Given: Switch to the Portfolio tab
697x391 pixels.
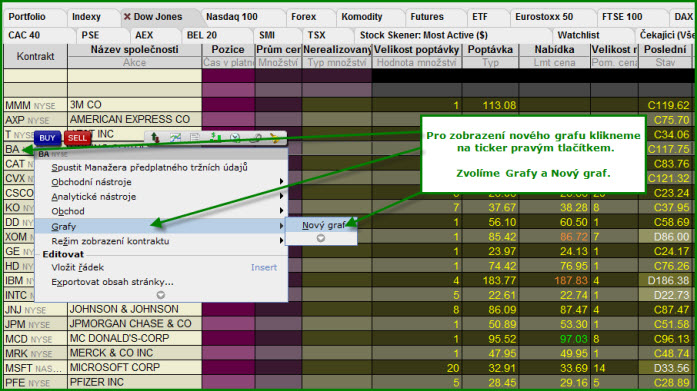Looking at the screenshot, I should point(27,17).
